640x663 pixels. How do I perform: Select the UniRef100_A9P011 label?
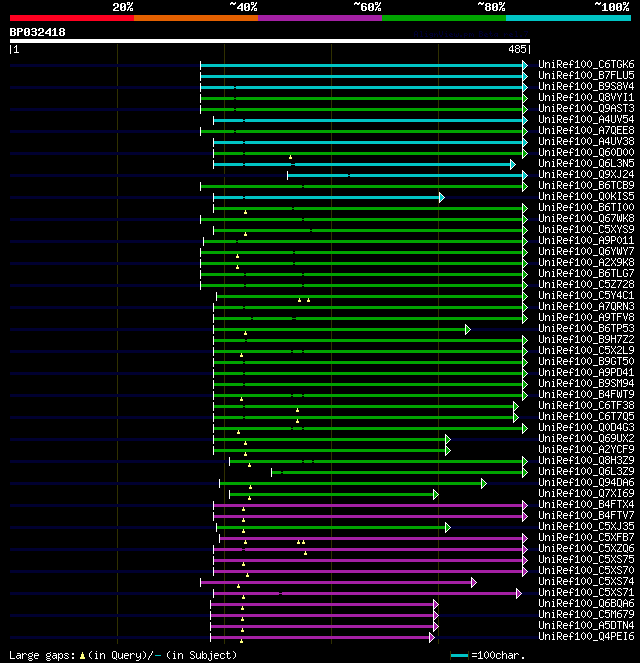(586, 240)
